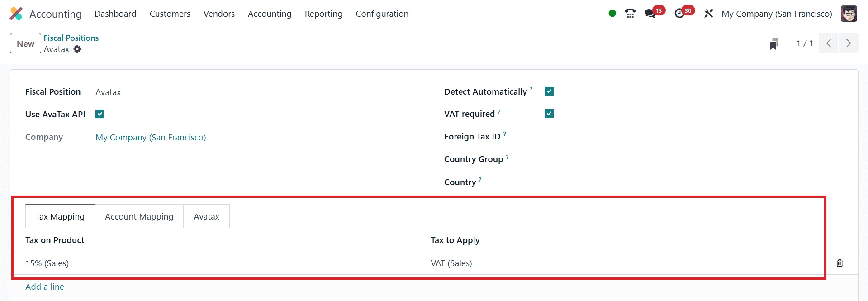Open the My Company (San Francisco) switcher
868x301 pixels.
pyautogui.click(x=777, y=14)
